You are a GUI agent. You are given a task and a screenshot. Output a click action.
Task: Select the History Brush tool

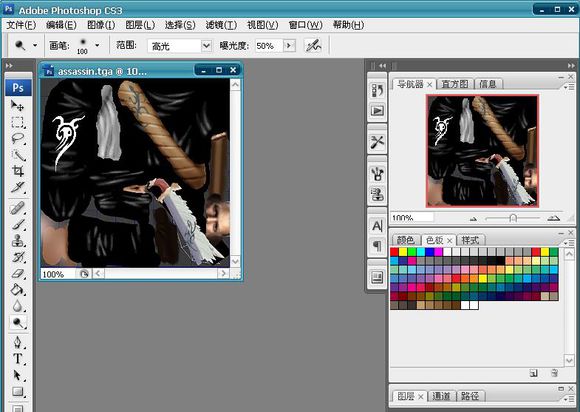[17, 257]
